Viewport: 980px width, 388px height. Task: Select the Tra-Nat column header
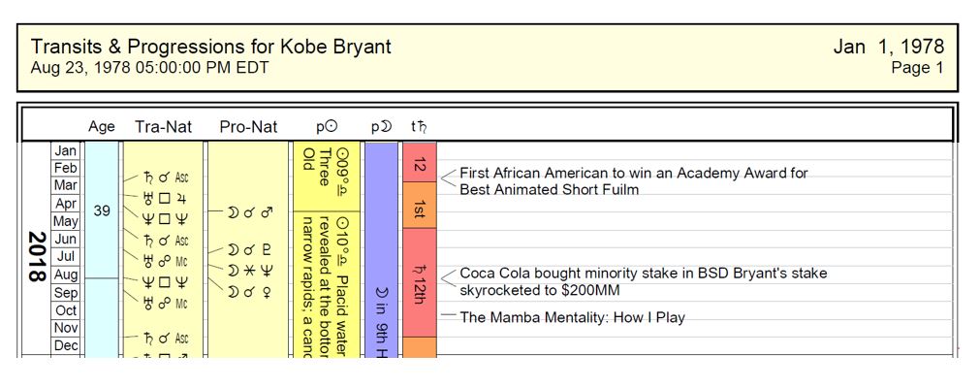coord(163,126)
